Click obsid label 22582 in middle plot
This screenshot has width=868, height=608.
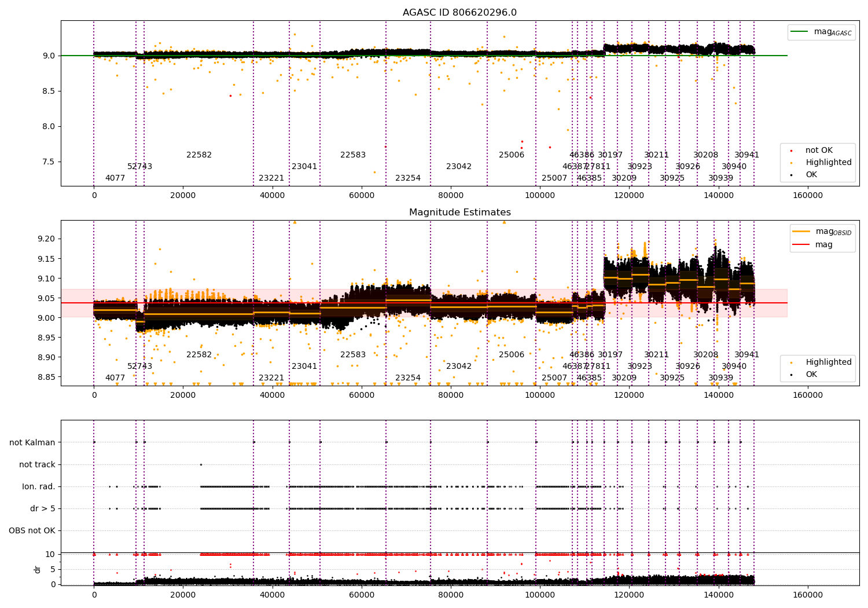(199, 355)
